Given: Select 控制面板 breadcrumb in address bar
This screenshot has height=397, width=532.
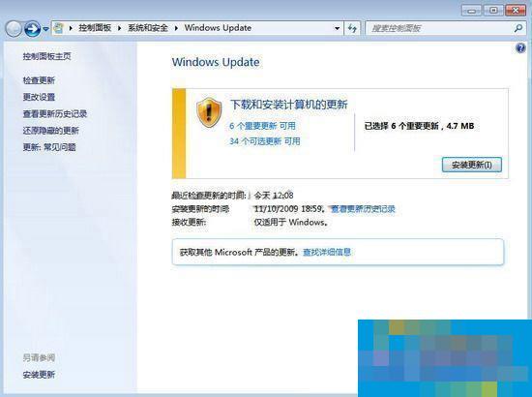Looking at the screenshot, I should click(95, 28).
